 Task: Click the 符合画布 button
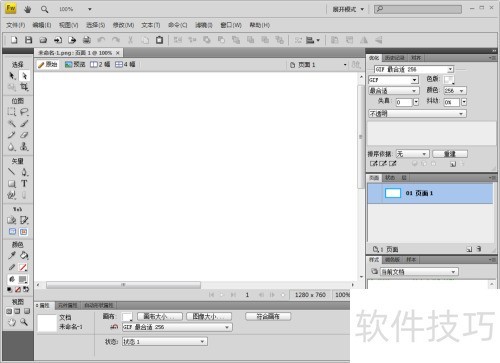click(268, 316)
